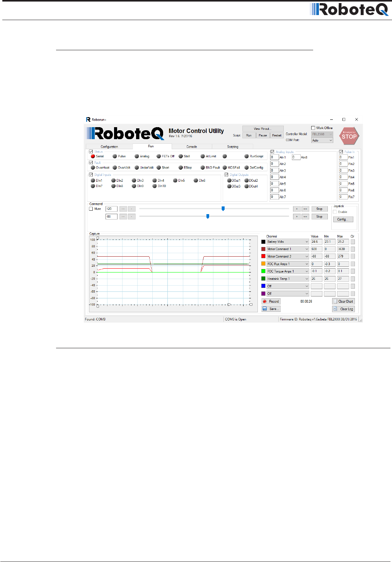Toggle the Digital Outputs checkbox

pyautogui.click(x=226, y=175)
